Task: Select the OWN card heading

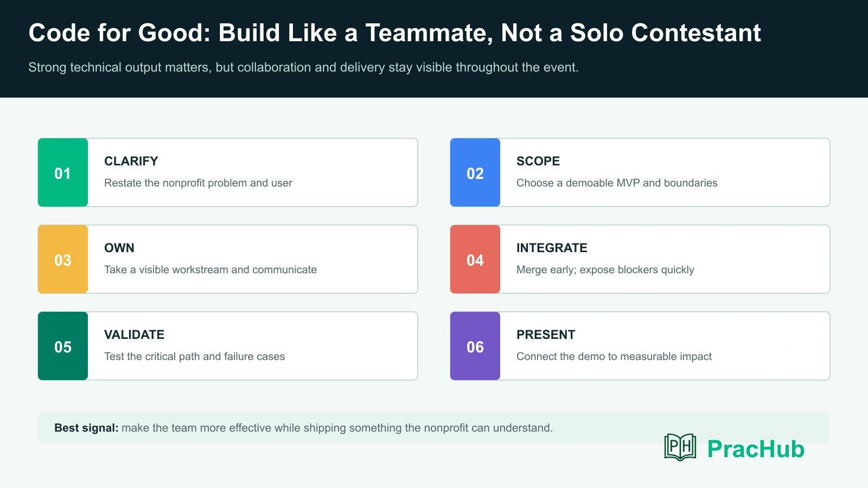Action: [x=119, y=248]
